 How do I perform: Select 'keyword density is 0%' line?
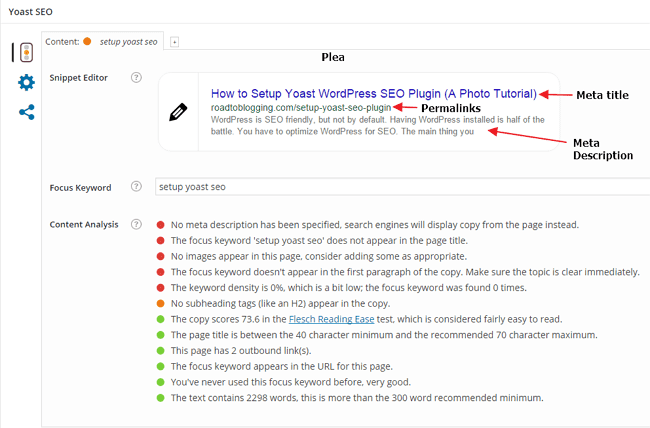(349, 288)
